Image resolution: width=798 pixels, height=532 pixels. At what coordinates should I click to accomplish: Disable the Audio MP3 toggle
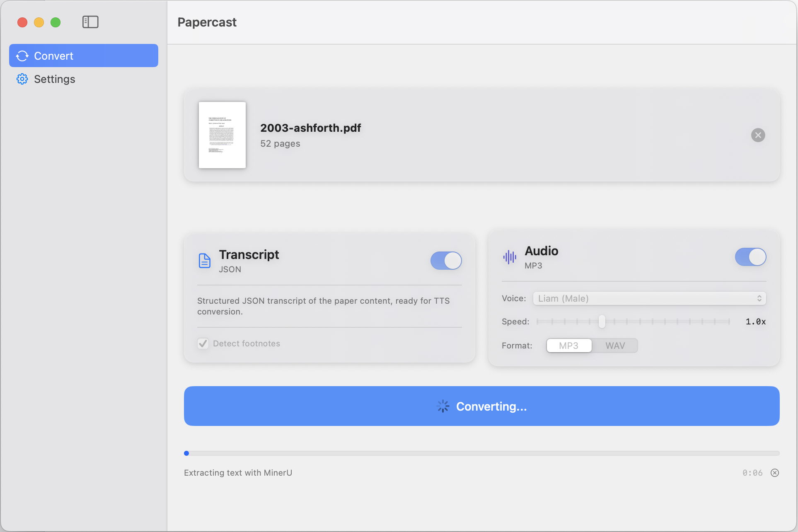[750, 257]
